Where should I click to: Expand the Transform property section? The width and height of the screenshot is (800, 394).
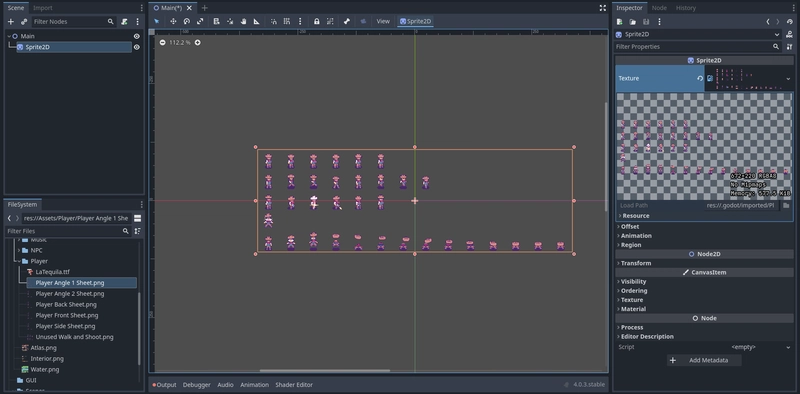click(x=634, y=263)
